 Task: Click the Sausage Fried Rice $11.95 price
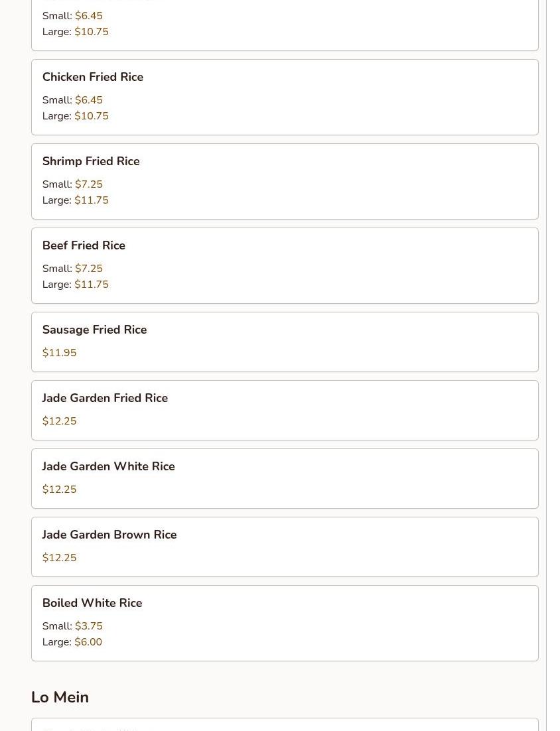59,353
